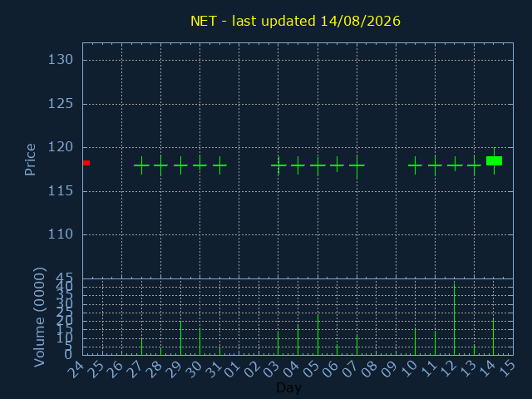The height and width of the screenshot is (399, 532).
Task: Click the 120 price axis label
Action: click(x=61, y=147)
